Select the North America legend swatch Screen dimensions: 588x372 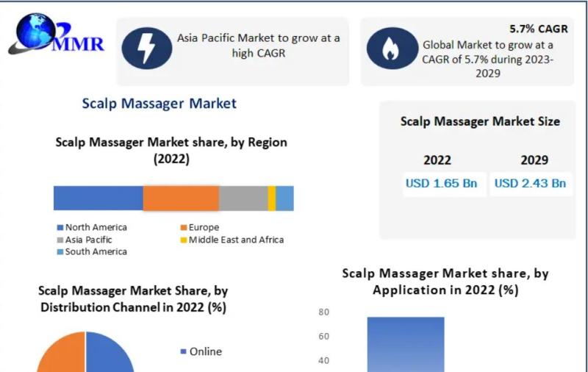[60, 228]
